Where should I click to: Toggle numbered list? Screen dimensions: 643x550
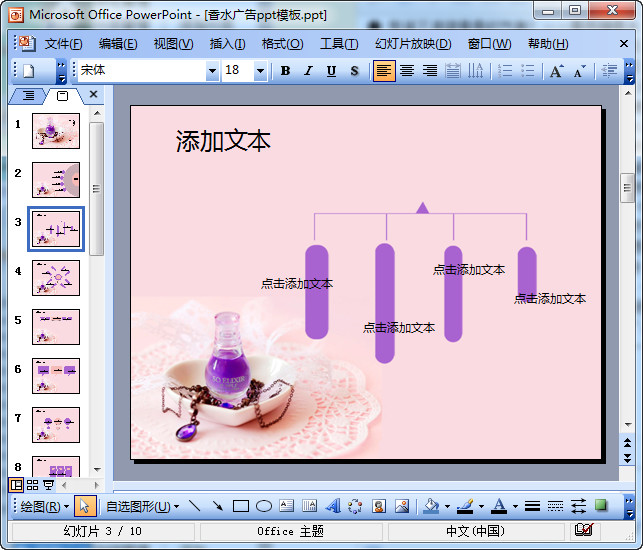(505, 71)
